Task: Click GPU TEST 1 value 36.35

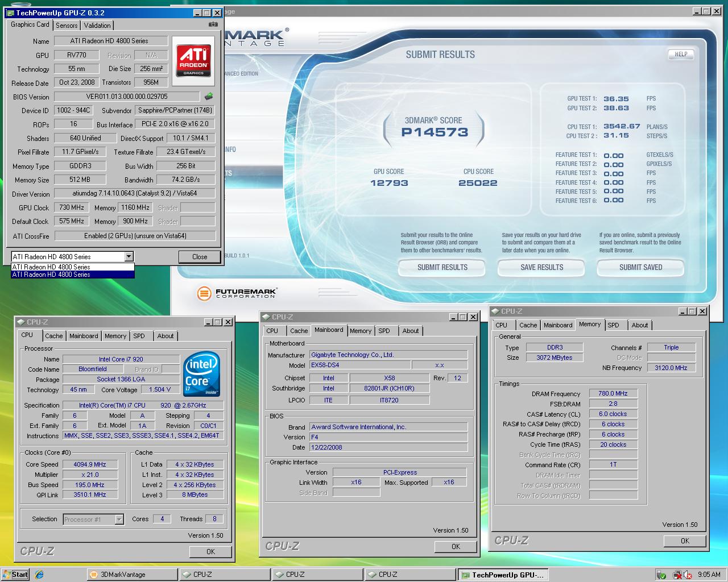Action: coord(616,99)
